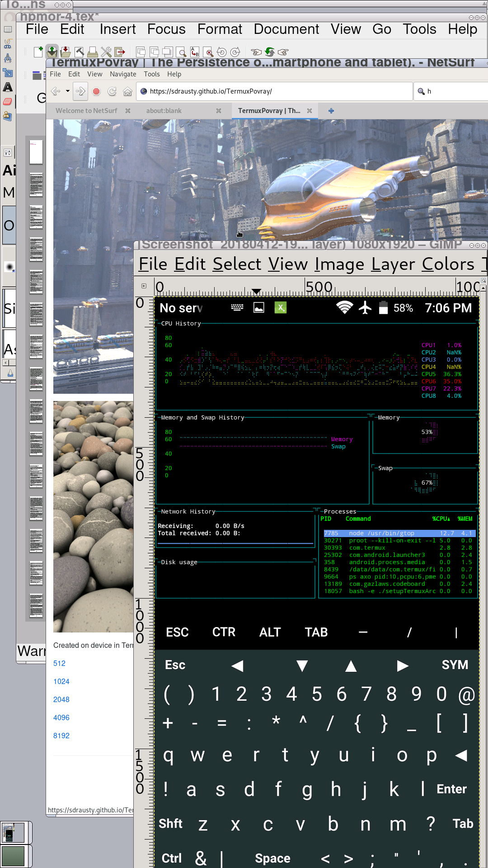Click the NetSurf reload page icon
Viewport: 488px width, 868px height.
pyautogui.click(x=112, y=91)
